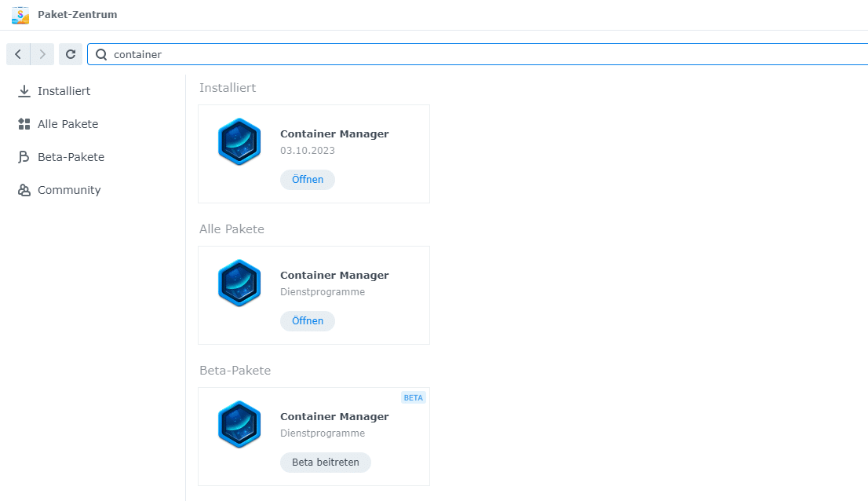The height and width of the screenshot is (501, 868).
Task: Click Dienstprogramme label in the Beta card
Action: pyautogui.click(x=323, y=433)
